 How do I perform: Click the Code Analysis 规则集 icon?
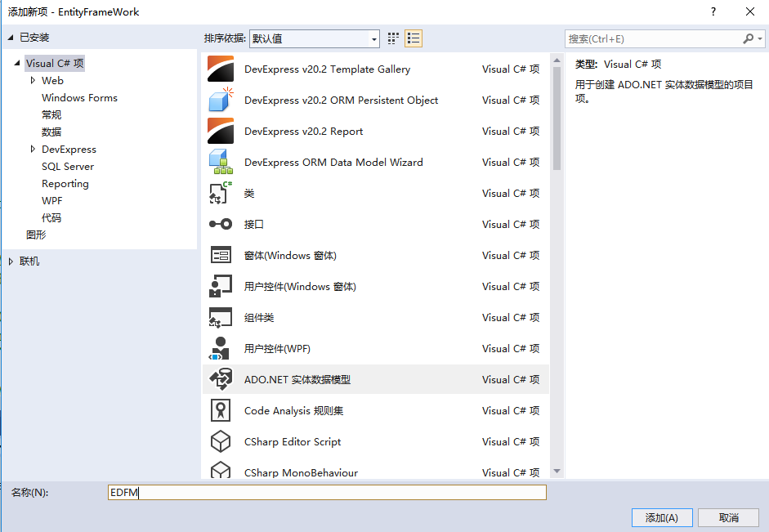point(221,410)
